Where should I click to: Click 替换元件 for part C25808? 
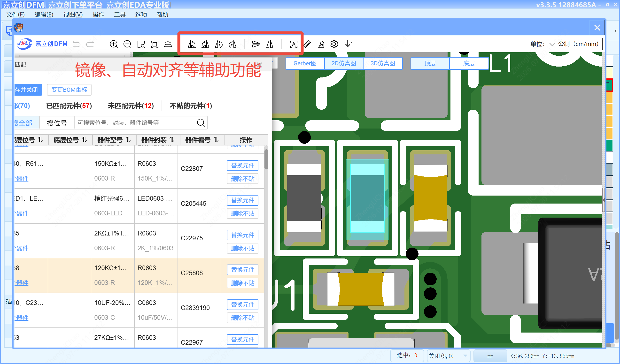243,270
